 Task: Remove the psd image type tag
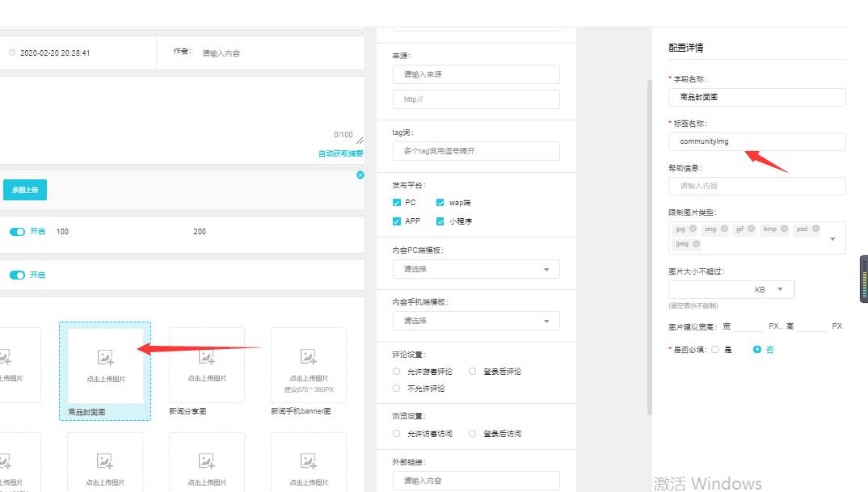[816, 229]
